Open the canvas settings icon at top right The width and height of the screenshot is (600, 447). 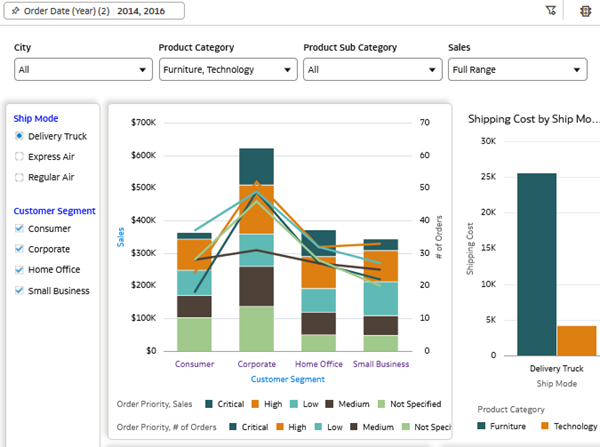[584, 11]
